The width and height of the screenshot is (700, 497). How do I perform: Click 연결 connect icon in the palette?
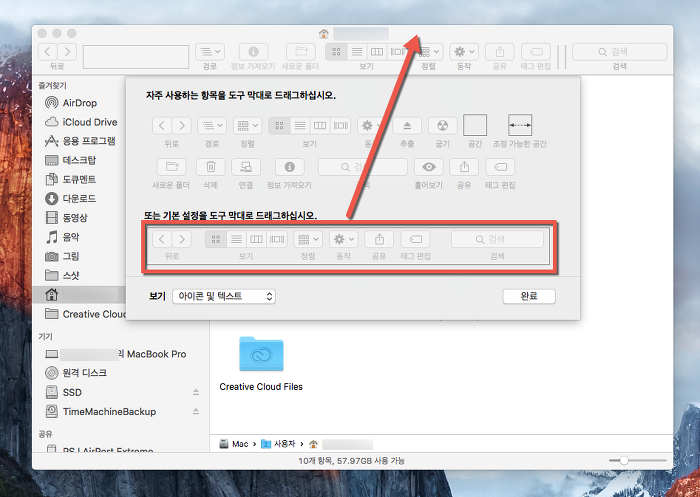coord(246,167)
